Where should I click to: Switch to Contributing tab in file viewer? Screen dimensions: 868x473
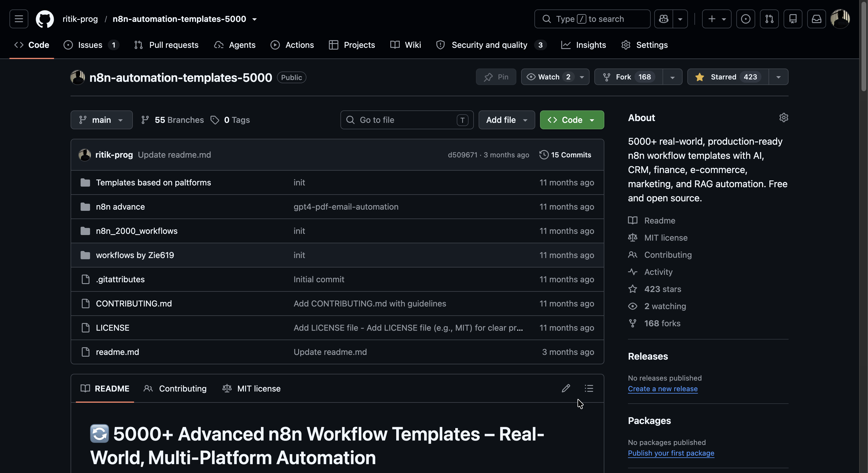click(x=175, y=389)
